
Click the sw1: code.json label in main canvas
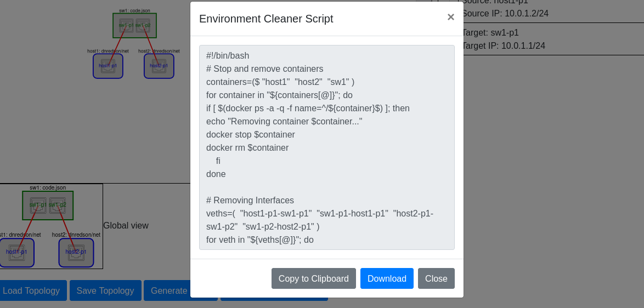(x=134, y=10)
